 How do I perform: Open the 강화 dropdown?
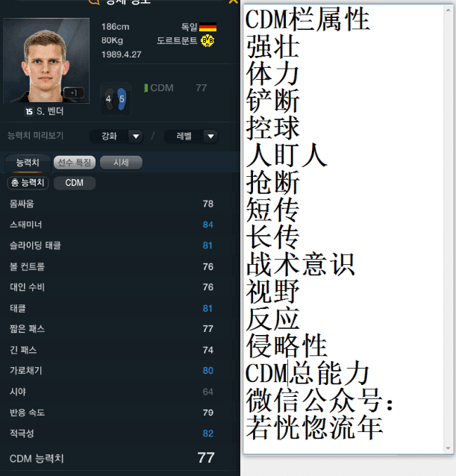(x=116, y=137)
